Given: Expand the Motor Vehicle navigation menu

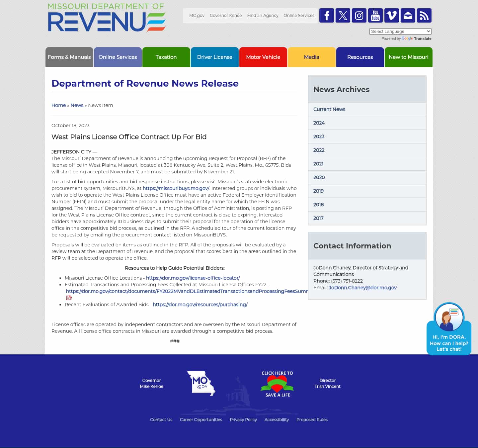Looking at the screenshot, I should pyautogui.click(x=263, y=57).
